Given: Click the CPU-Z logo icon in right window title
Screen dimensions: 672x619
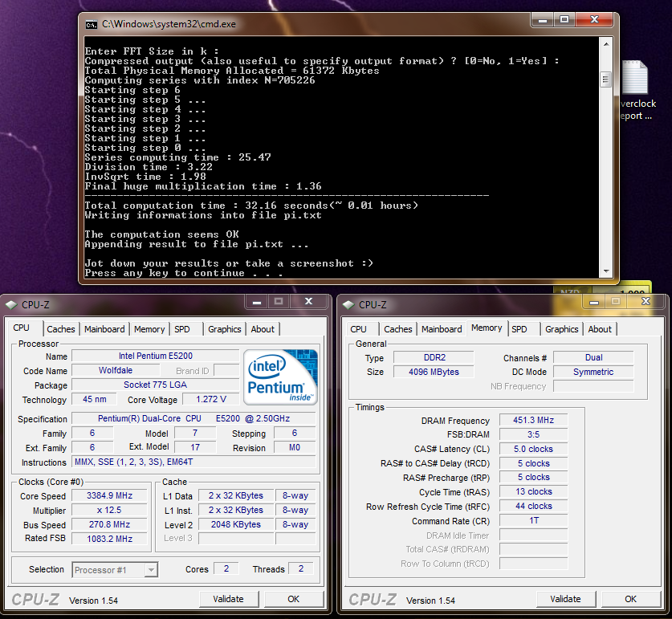Looking at the screenshot, I should (348, 305).
